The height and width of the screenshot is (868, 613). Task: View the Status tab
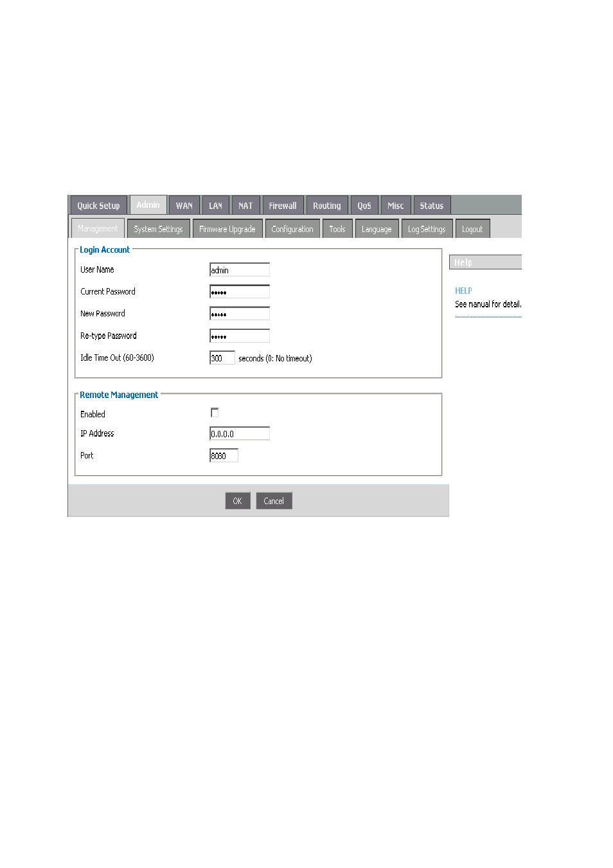click(x=432, y=206)
